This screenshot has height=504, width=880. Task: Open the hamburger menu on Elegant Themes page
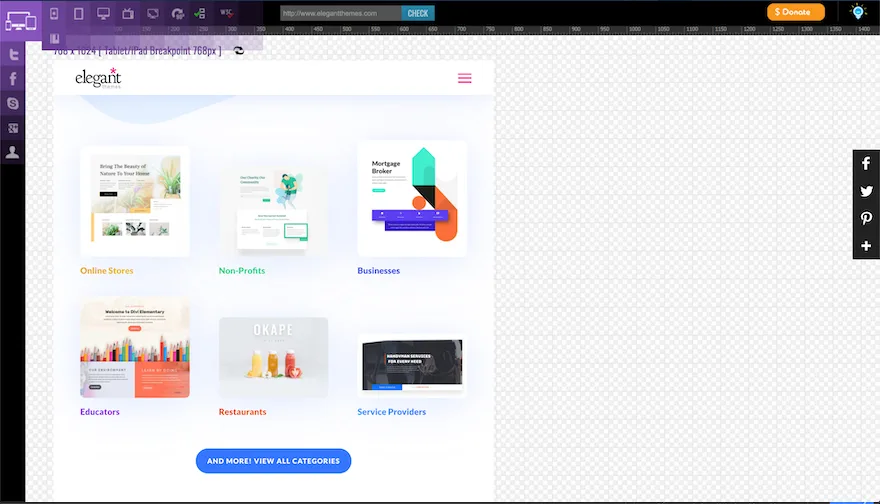click(x=465, y=78)
